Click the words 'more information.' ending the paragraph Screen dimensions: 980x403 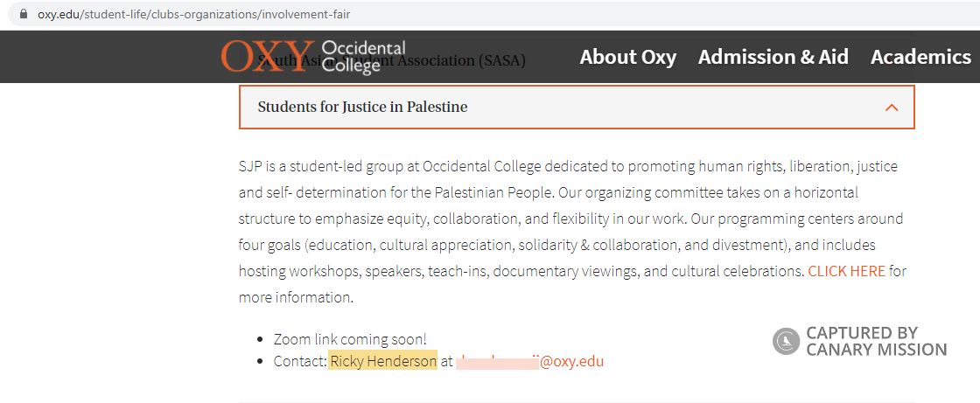[296, 297]
